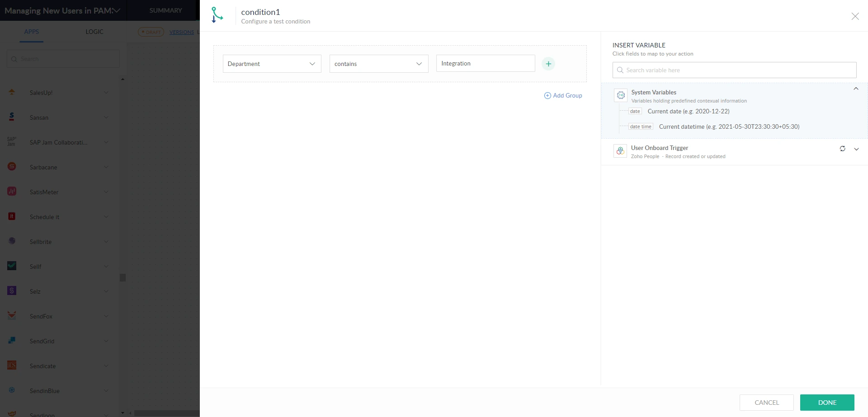Expand the User Onboard Trigger variables
The height and width of the screenshot is (417, 868).
pyautogui.click(x=856, y=149)
